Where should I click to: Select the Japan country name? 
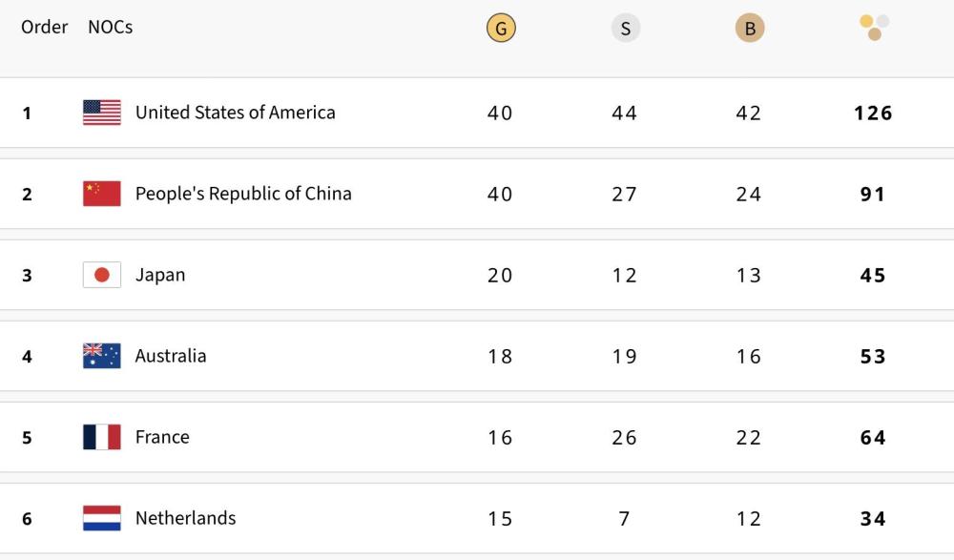click(x=160, y=275)
